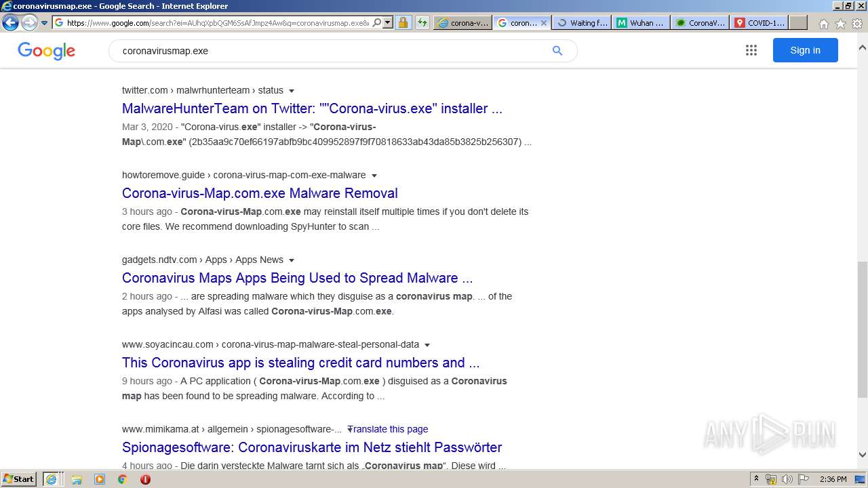Click the address bar search magnifier icon
Screen dimensions: 868x488
(x=377, y=22)
